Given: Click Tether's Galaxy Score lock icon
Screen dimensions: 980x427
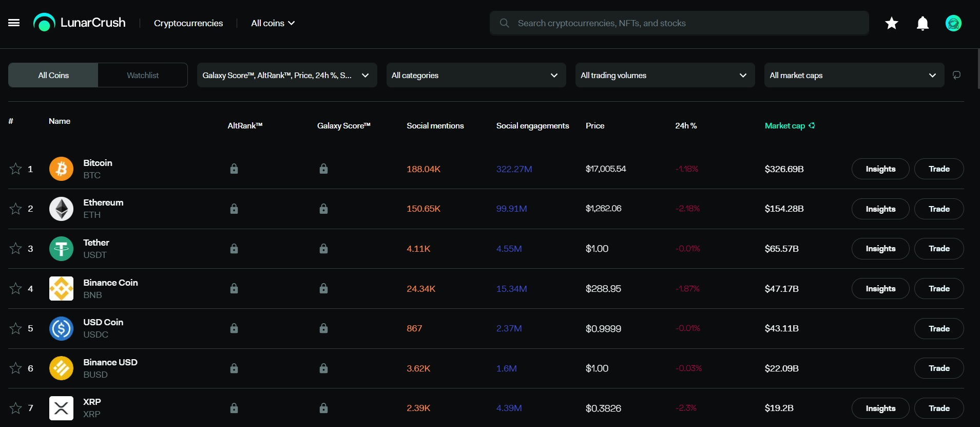Looking at the screenshot, I should point(323,249).
